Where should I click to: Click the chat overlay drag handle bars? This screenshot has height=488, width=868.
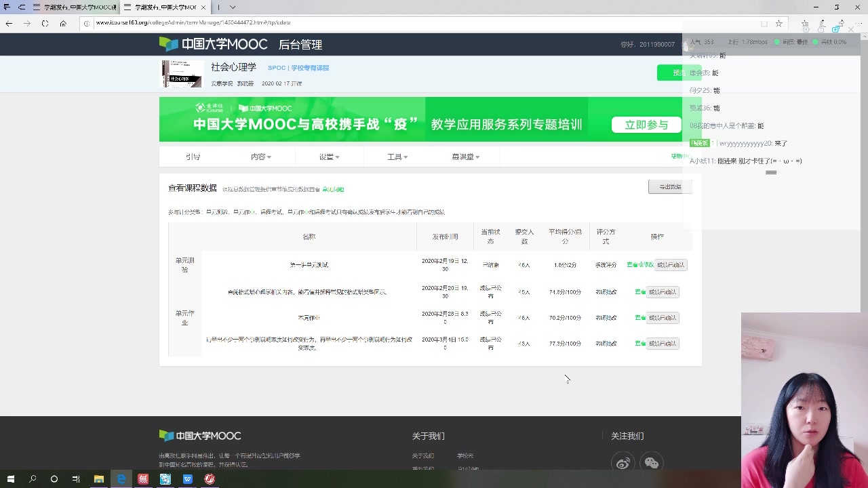pos(771,173)
